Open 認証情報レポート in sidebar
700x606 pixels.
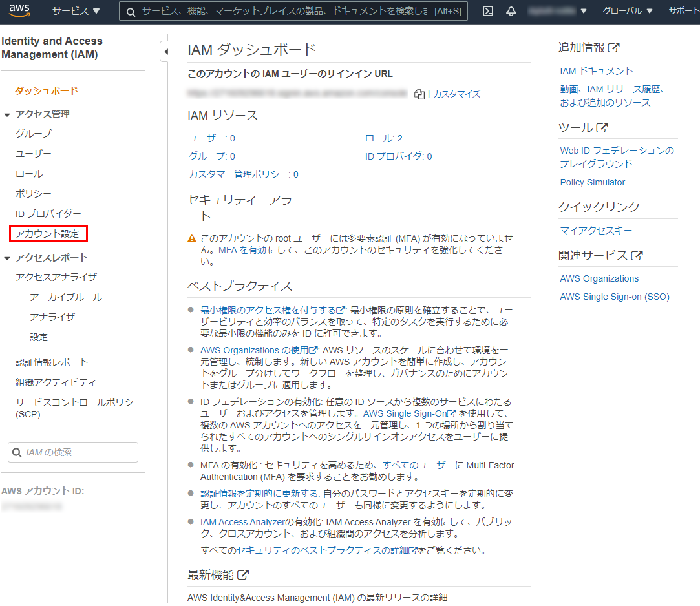point(52,362)
